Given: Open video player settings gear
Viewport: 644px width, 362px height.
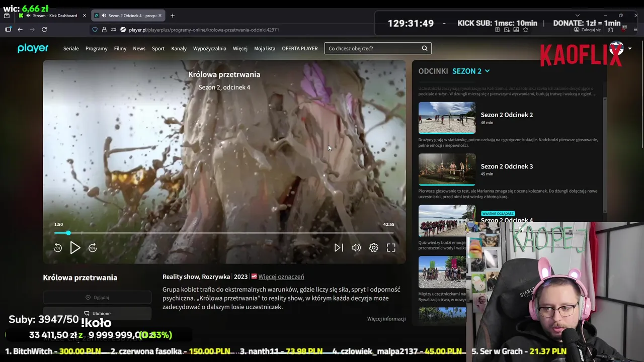Looking at the screenshot, I should 374,247.
